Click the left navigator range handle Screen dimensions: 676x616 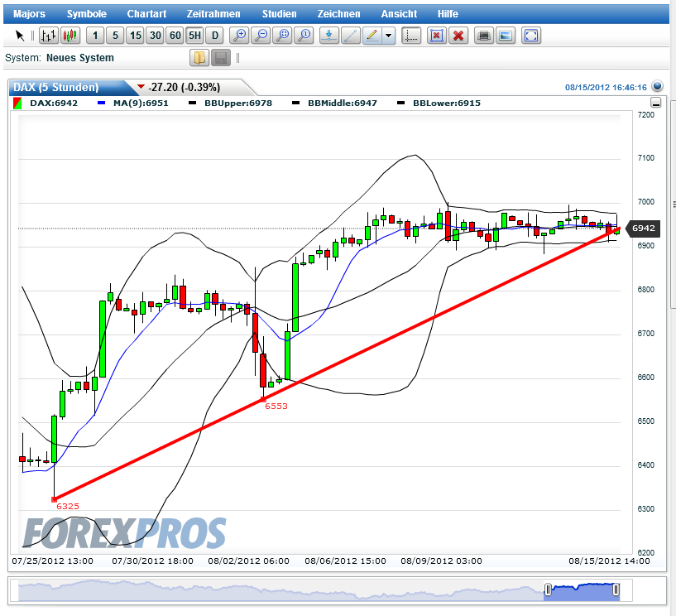(548, 590)
